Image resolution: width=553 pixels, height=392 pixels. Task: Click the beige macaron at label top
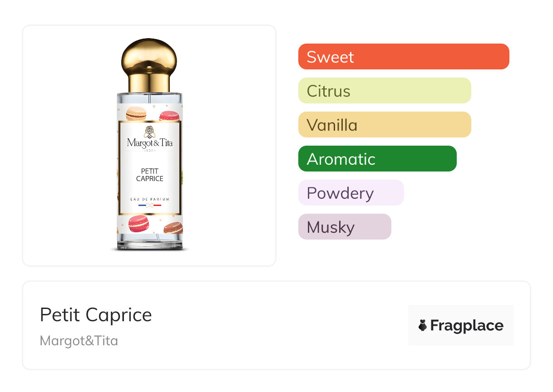(136, 113)
